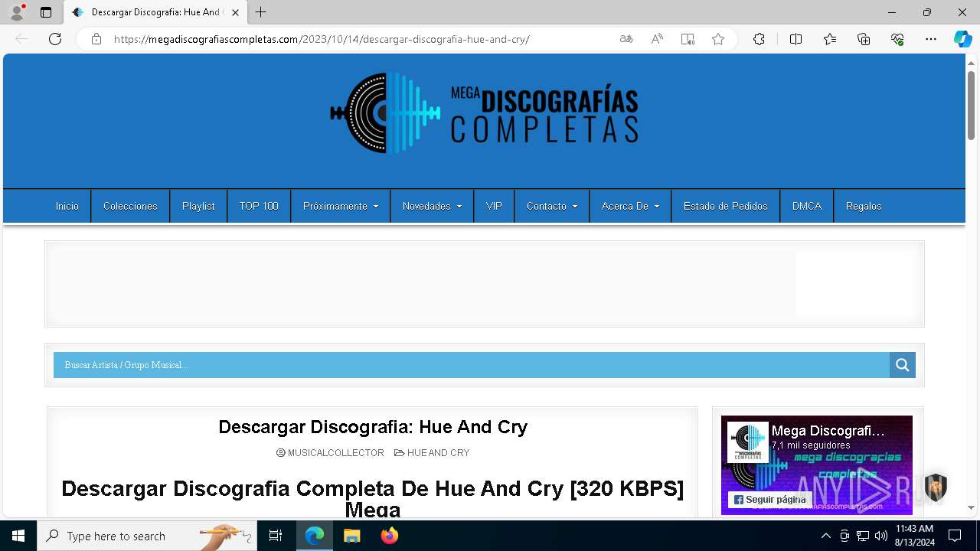Launch Firefox from taskbar
This screenshot has height=551, width=980.
(389, 536)
